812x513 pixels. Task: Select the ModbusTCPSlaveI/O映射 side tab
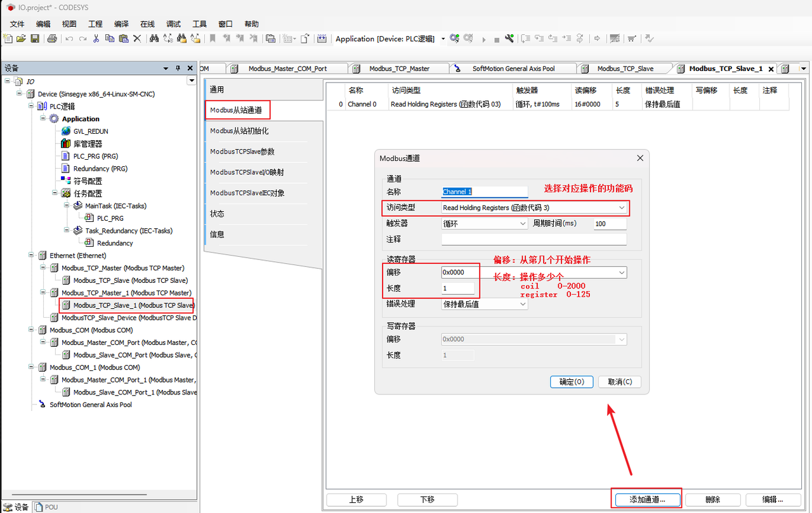click(247, 172)
